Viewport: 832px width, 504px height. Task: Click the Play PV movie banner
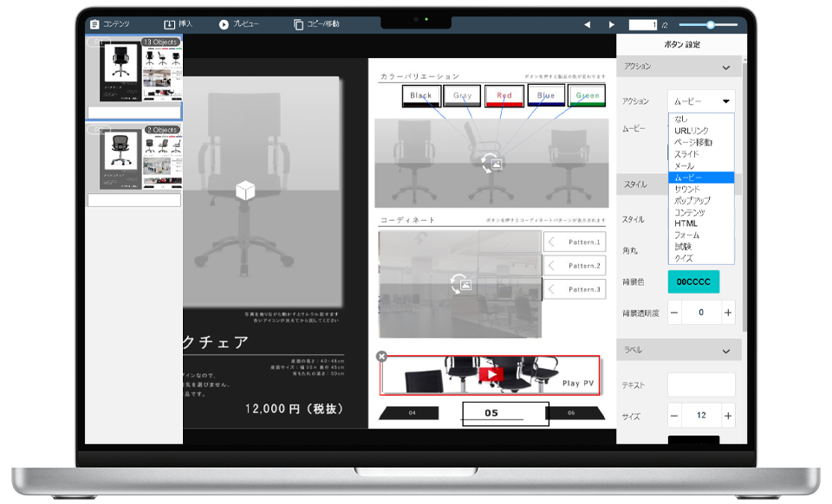click(491, 375)
